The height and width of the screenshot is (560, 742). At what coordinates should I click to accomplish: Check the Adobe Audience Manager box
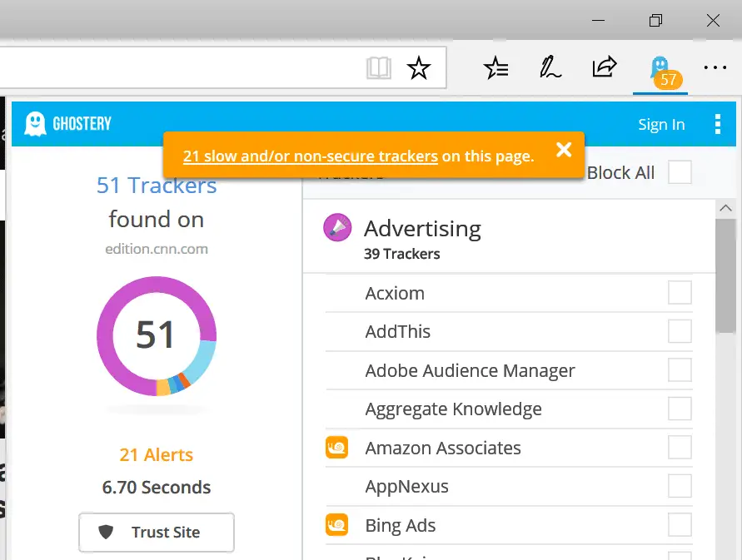680,369
